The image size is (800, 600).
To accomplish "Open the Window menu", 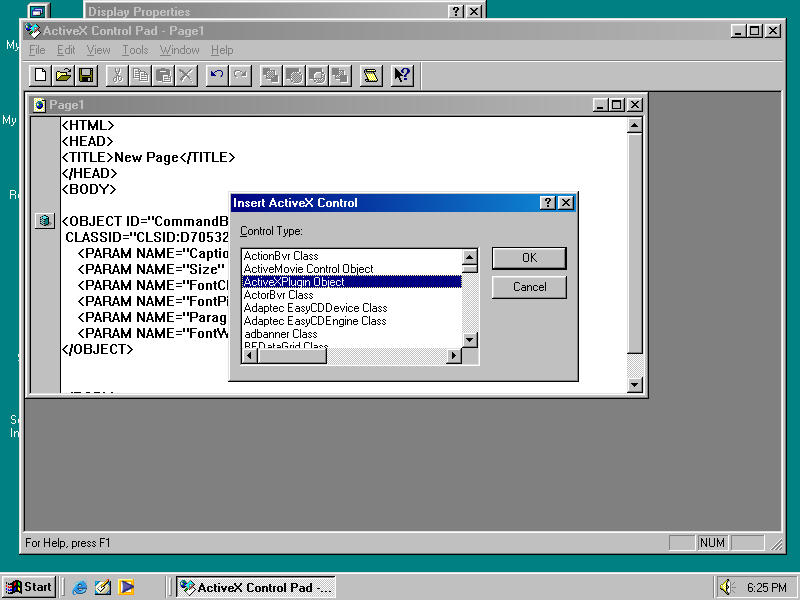I will pos(179,50).
